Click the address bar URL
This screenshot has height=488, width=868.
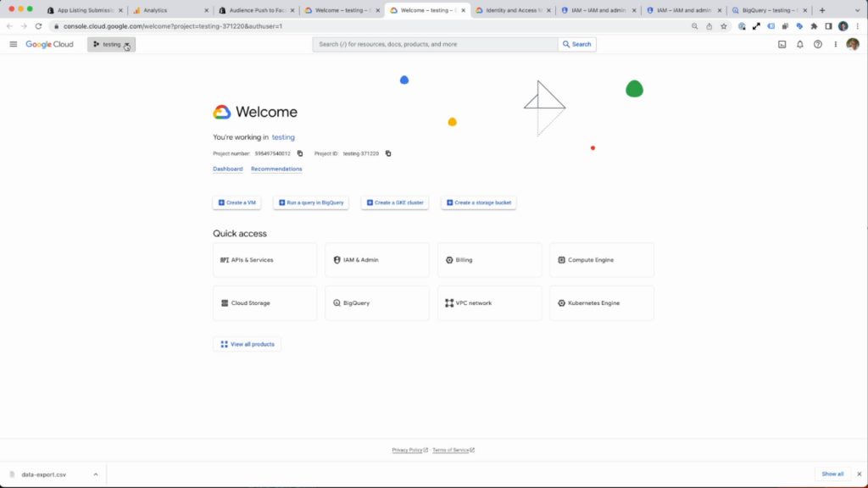173,26
